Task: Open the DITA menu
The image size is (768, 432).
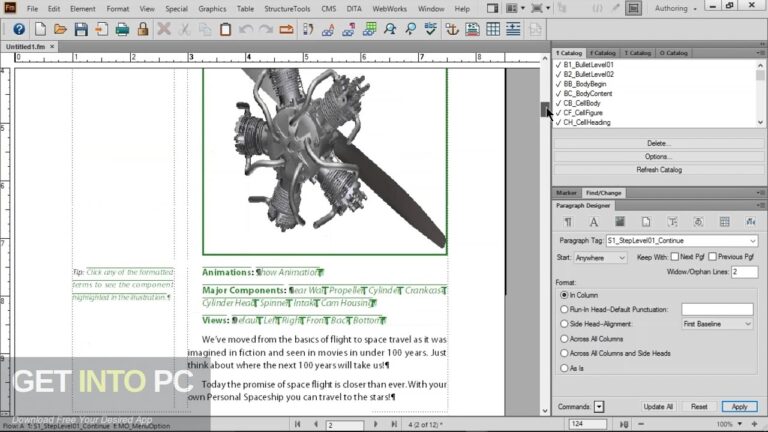Action: (354, 9)
